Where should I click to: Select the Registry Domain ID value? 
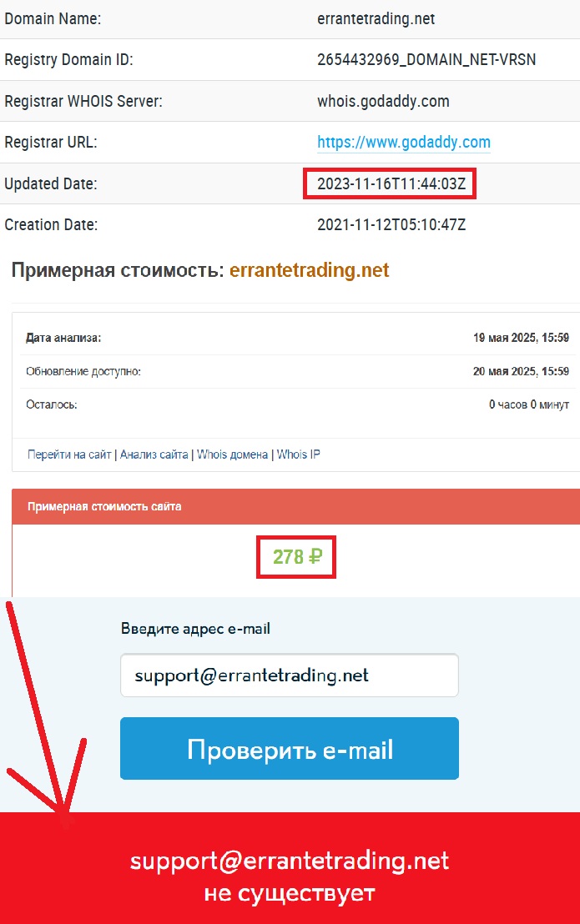pyautogui.click(x=426, y=59)
